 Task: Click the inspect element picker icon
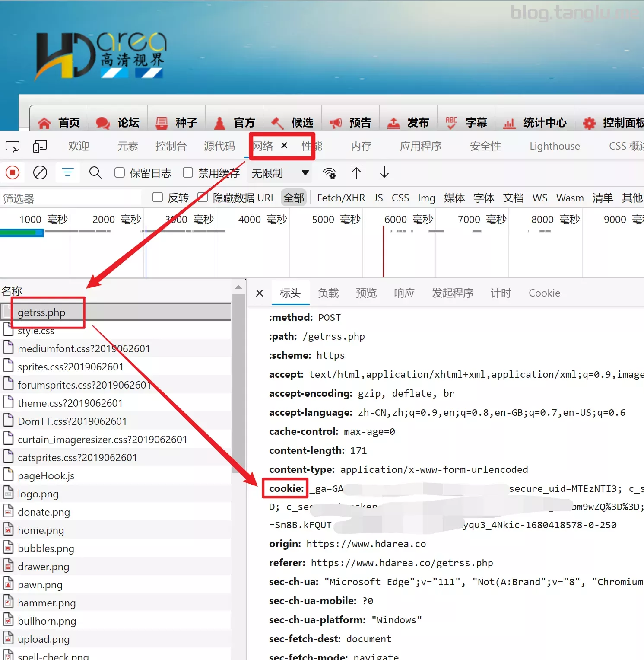click(x=12, y=147)
